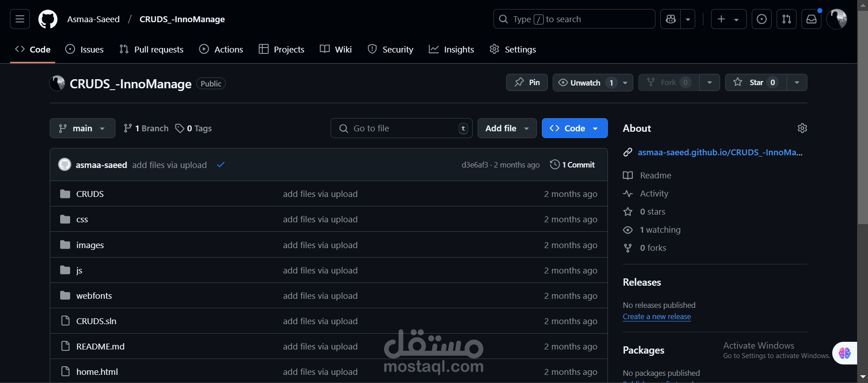Viewport: 868px width, 383px height.
Task: Open the asmaa-saeed.github.io site link
Action: click(720, 152)
